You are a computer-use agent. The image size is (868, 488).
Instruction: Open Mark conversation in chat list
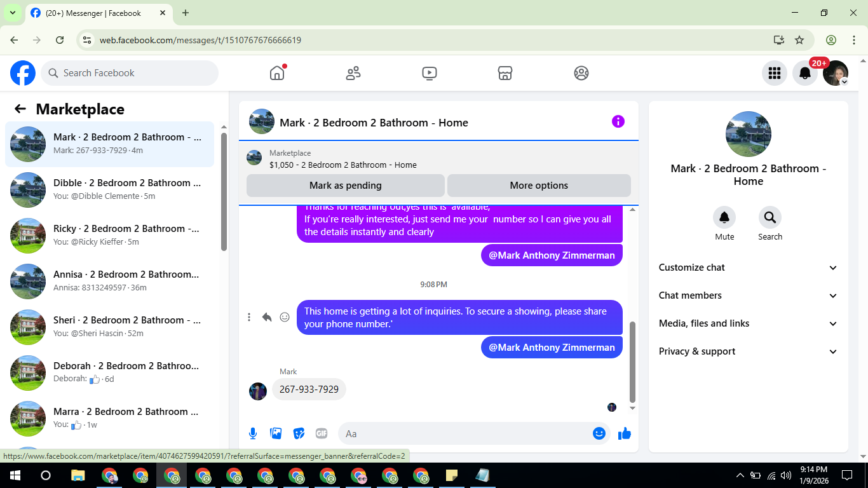tap(110, 144)
